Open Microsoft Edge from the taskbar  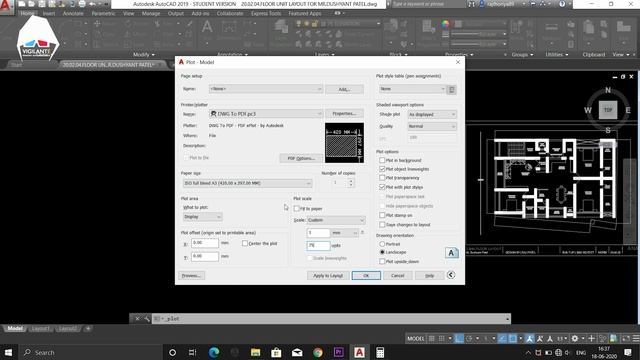pyautogui.click(x=214, y=352)
